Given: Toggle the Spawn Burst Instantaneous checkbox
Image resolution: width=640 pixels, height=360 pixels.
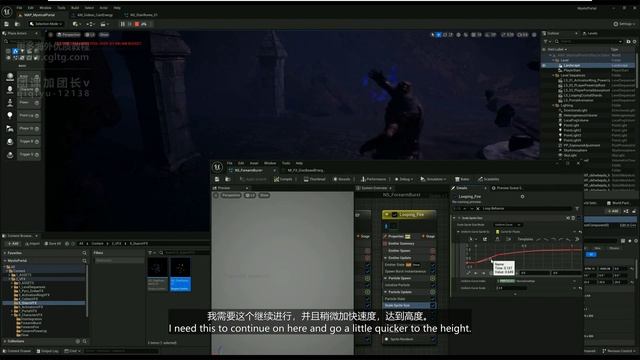Looking at the screenshot, I should [433, 271].
